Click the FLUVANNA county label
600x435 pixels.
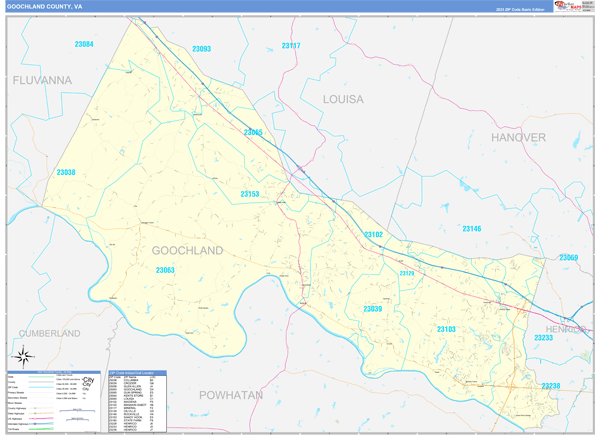43,79
